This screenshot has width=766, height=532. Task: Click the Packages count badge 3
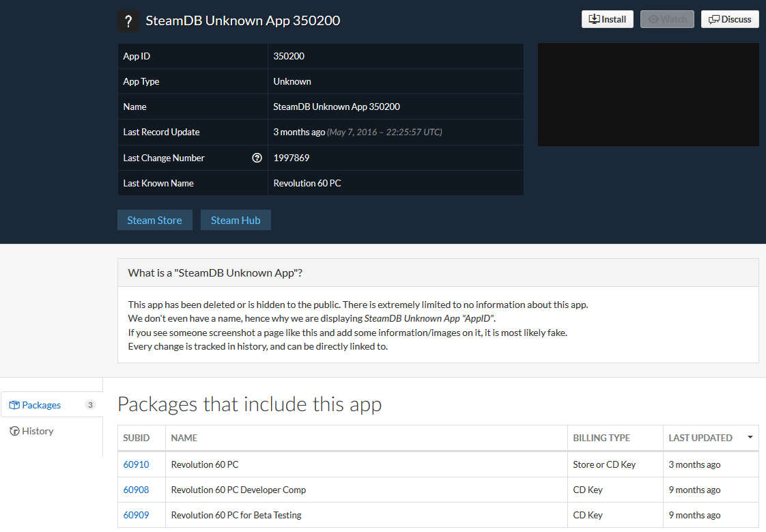click(90, 404)
